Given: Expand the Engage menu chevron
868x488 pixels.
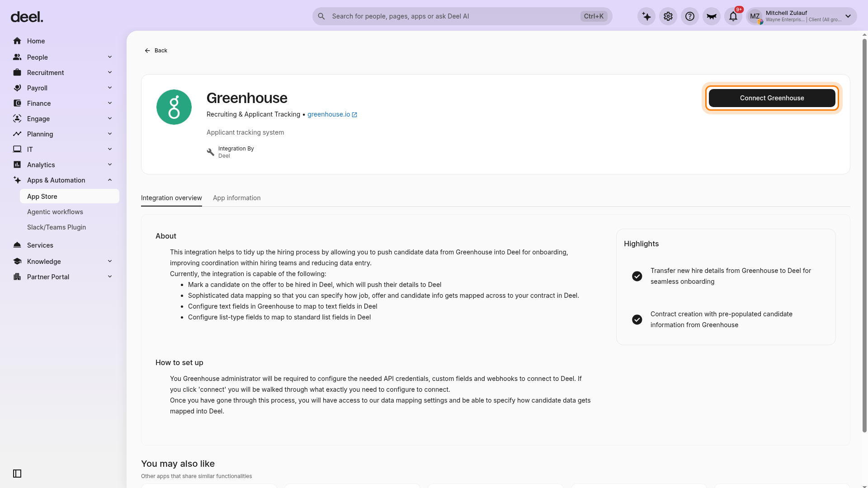Looking at the screenshot, I should tap(110, 118).
